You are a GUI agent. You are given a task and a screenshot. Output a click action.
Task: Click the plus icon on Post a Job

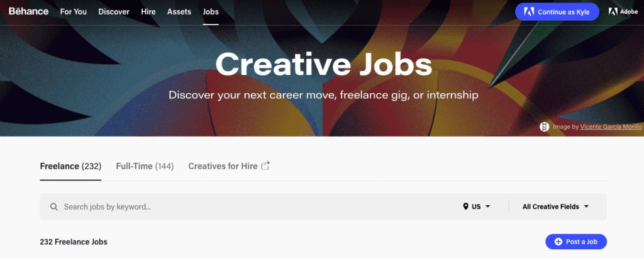point(558,242)
